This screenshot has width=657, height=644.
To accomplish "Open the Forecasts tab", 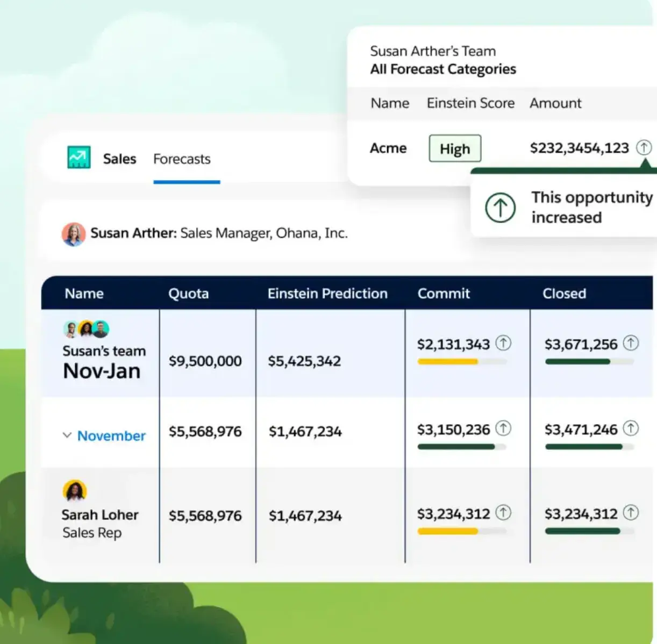I will pyautogui.click(x=182, y=159).
